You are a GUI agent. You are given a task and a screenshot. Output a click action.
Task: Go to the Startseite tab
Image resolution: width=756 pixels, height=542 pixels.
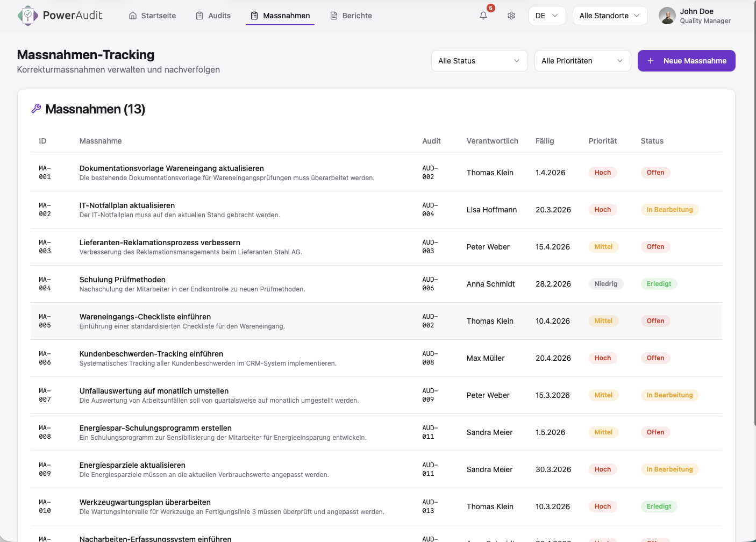153,16
